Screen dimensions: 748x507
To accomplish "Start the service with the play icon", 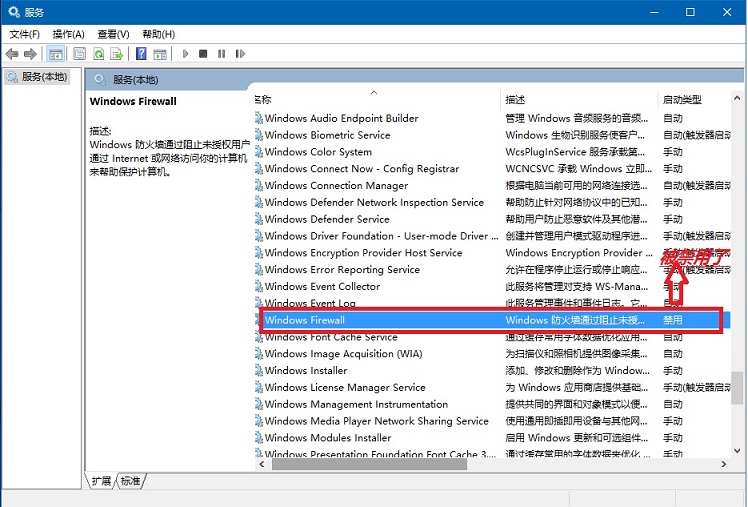I will pos(186,54).
